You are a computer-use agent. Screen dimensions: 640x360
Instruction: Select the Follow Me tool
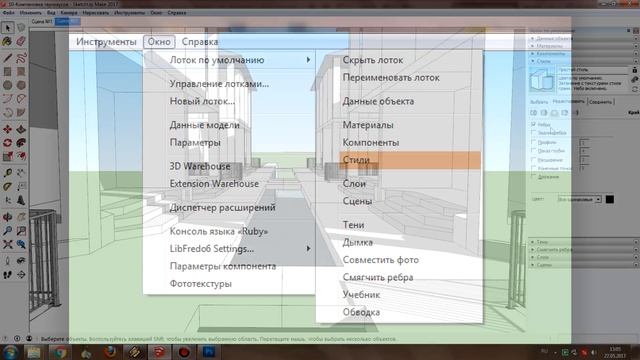(x=21, y=143)
